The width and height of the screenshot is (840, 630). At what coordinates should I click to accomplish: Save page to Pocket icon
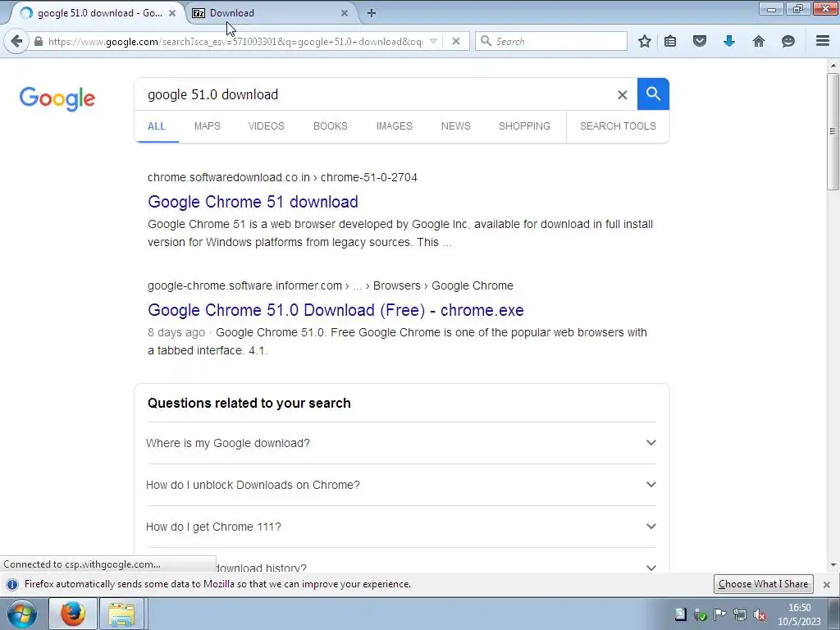[700, 41]
